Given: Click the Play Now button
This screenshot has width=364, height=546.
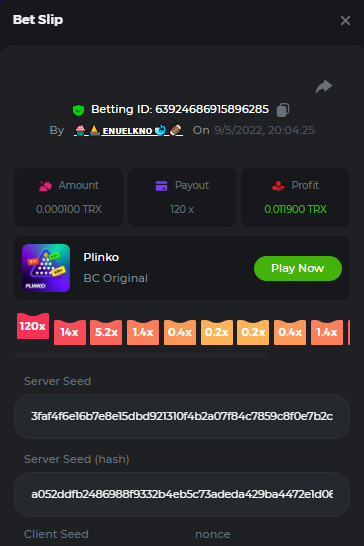Looking at the screenshot, I should 298,268.
